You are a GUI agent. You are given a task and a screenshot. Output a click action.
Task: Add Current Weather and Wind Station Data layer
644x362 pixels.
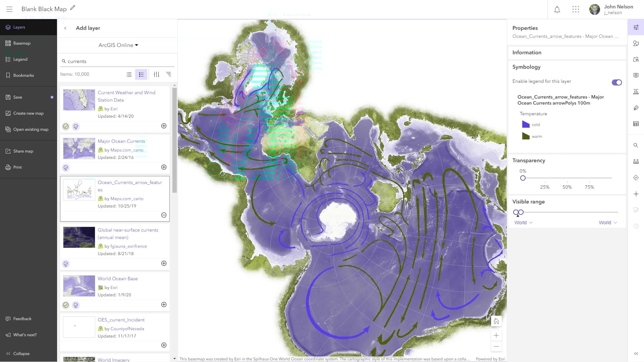point(164,126)
